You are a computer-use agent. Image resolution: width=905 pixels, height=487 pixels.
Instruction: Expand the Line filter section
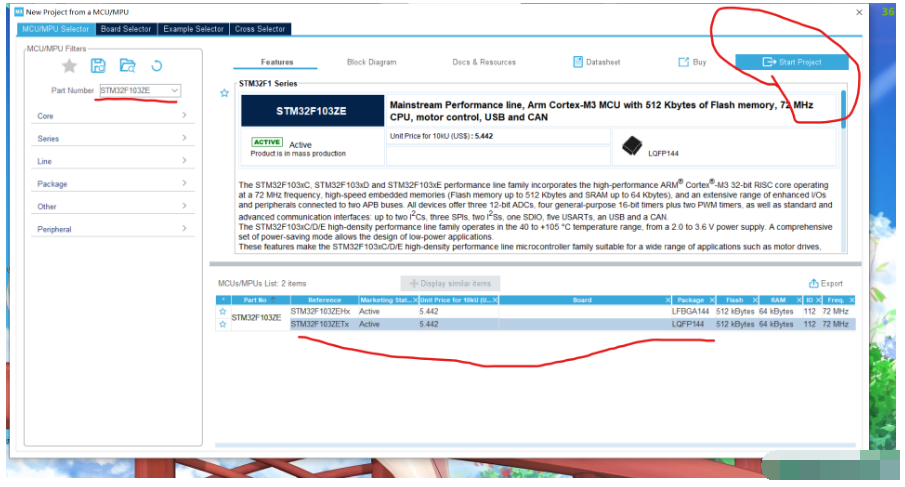click(113, 161)
